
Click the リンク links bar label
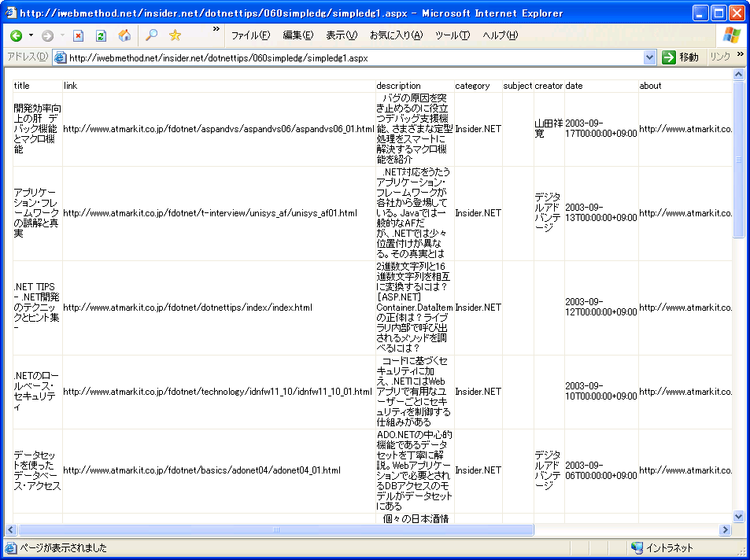click(x=720, y=57)
